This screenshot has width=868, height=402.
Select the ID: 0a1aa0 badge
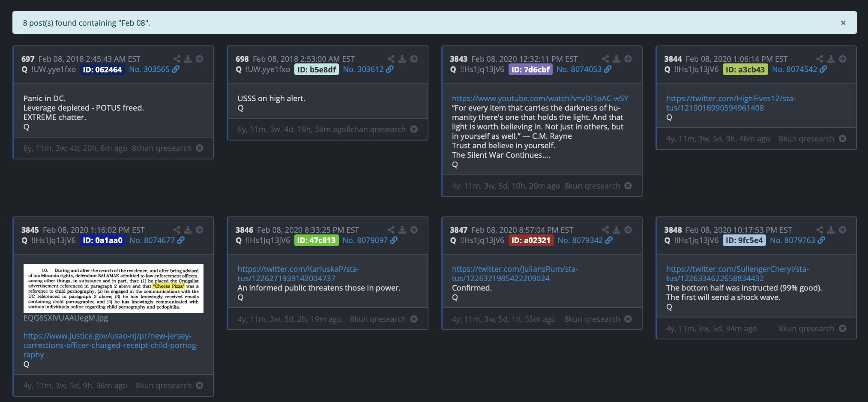coord(102,240)
